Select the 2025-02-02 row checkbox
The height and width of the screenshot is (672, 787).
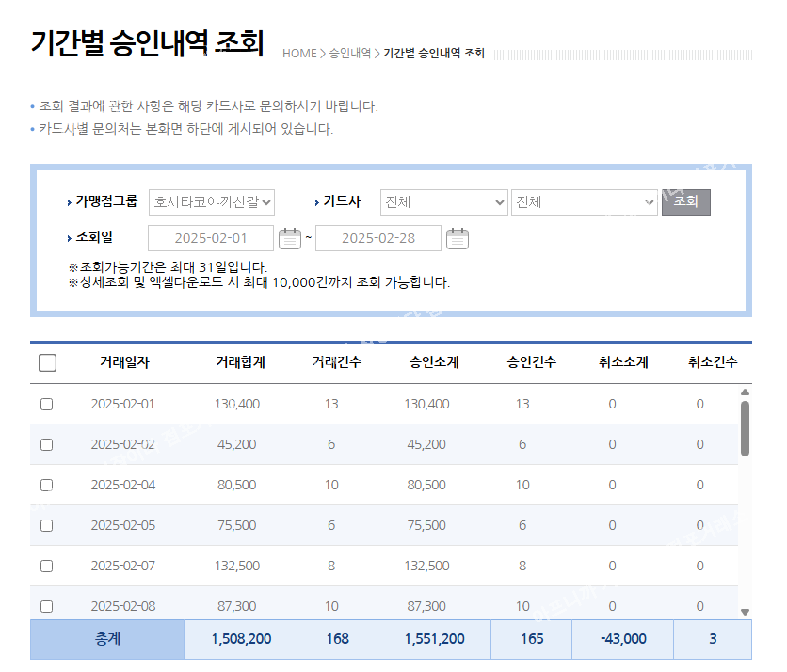[47, 444]
